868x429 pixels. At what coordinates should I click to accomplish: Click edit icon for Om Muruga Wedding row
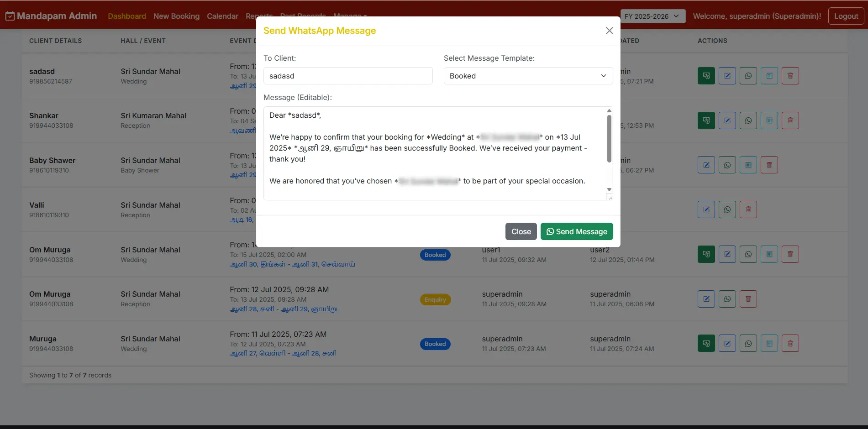[x=727, y=254]
